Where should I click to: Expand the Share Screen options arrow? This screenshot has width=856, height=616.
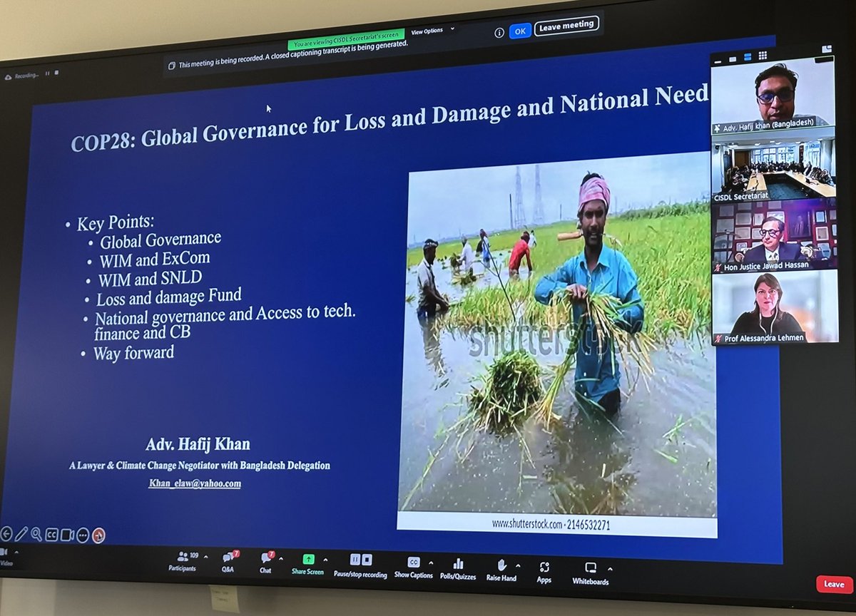(x=326, y=560)
